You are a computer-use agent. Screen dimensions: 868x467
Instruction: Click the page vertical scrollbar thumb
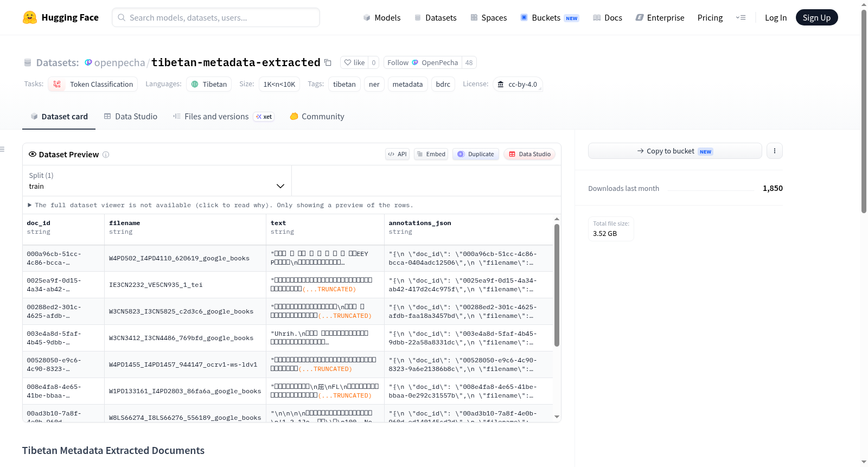864,111
